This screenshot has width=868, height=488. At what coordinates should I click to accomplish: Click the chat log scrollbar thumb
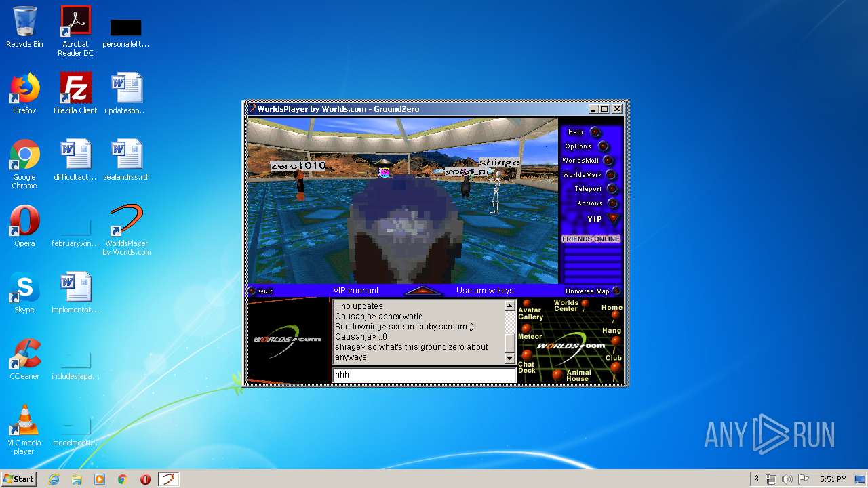tap(510, 342)
